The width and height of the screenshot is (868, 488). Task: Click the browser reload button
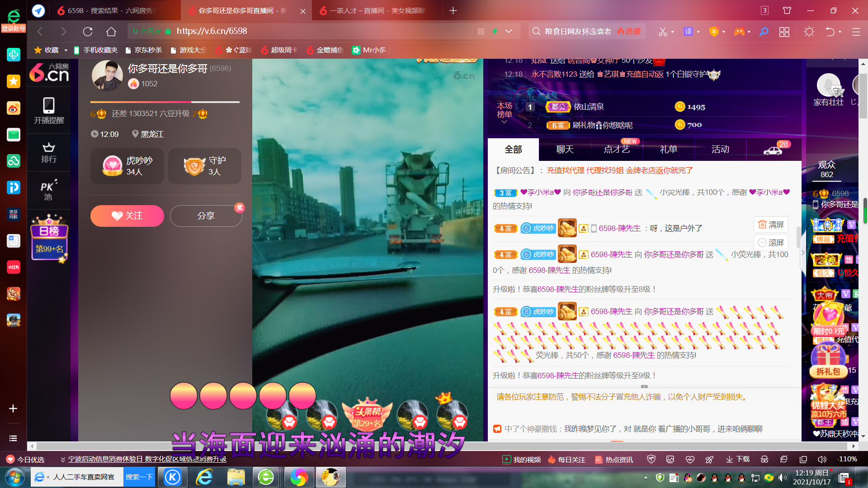point(88,31)
